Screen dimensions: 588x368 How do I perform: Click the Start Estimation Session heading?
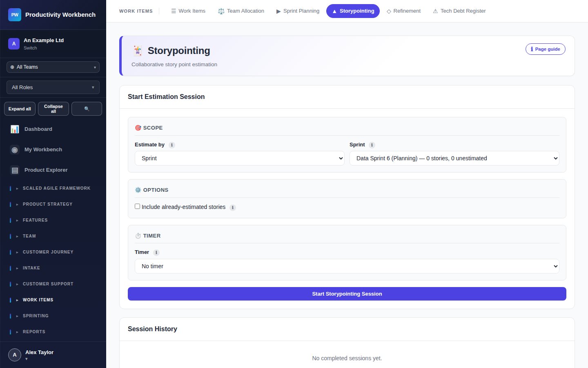pyautogui.click(x=166, y=97)
